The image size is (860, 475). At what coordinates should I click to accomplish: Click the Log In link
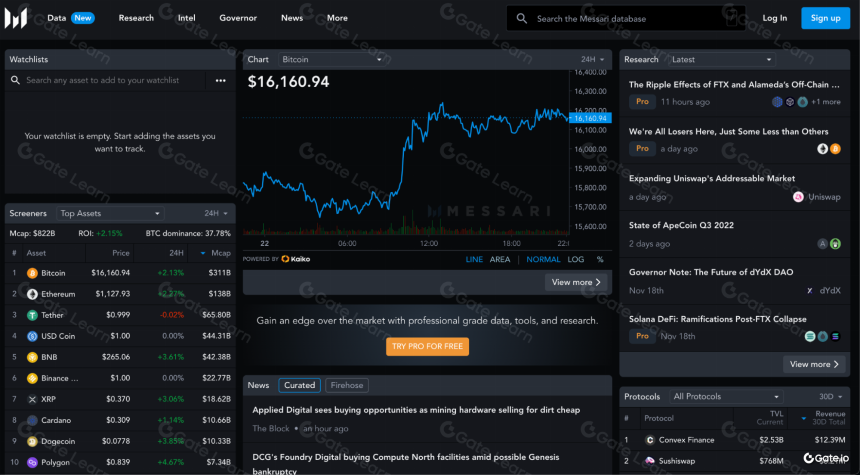pos(774,18)
